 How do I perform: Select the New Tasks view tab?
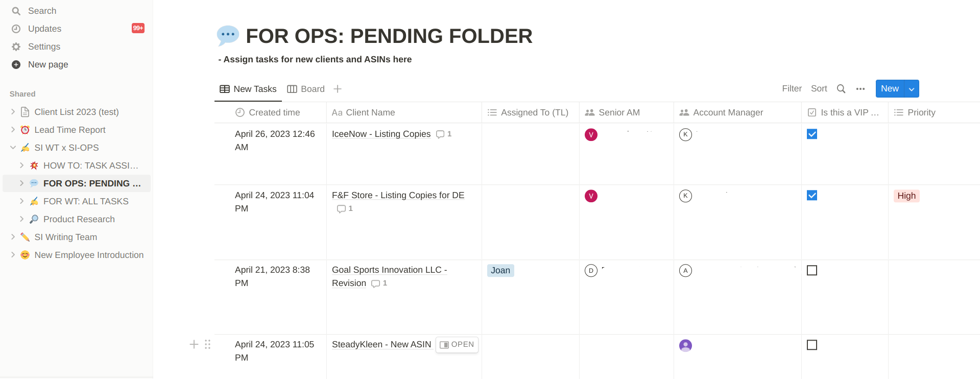pos(248,89)
